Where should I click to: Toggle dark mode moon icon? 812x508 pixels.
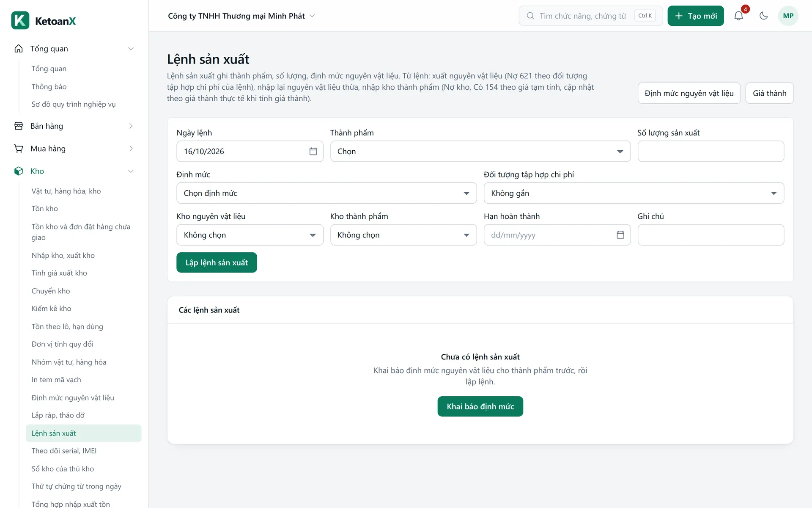(763, 16)
